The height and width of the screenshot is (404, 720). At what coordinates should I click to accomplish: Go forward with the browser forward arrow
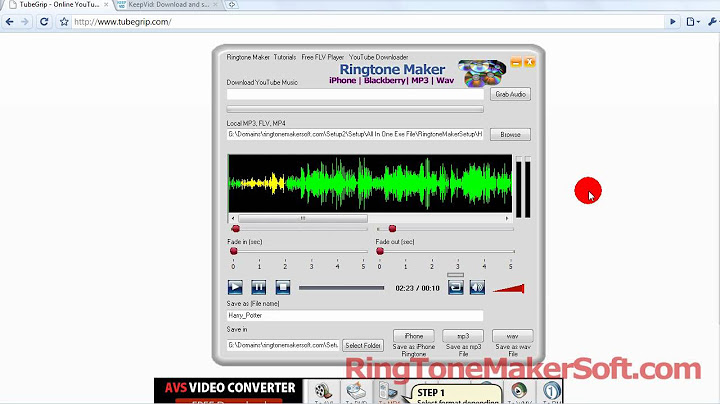pyautogui.click(x=25, y=22)
